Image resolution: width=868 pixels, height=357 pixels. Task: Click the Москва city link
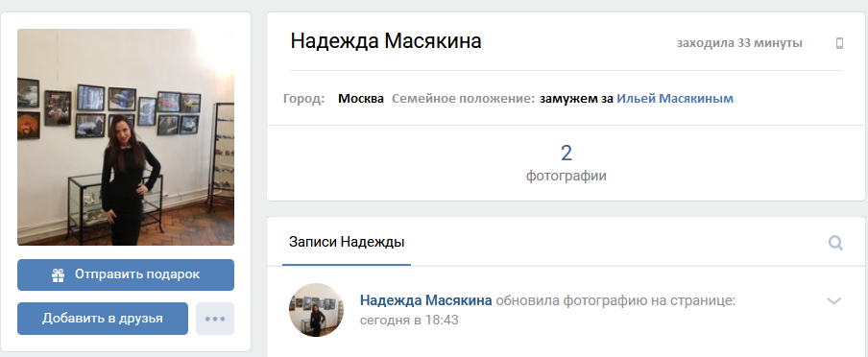click(361, 99)
